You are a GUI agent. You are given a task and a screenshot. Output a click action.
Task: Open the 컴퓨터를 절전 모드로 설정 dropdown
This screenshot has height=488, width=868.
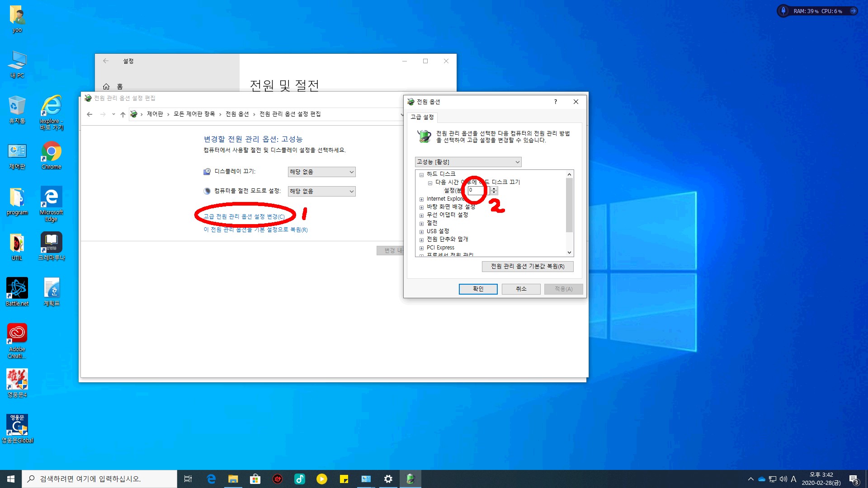coord(321,191)
